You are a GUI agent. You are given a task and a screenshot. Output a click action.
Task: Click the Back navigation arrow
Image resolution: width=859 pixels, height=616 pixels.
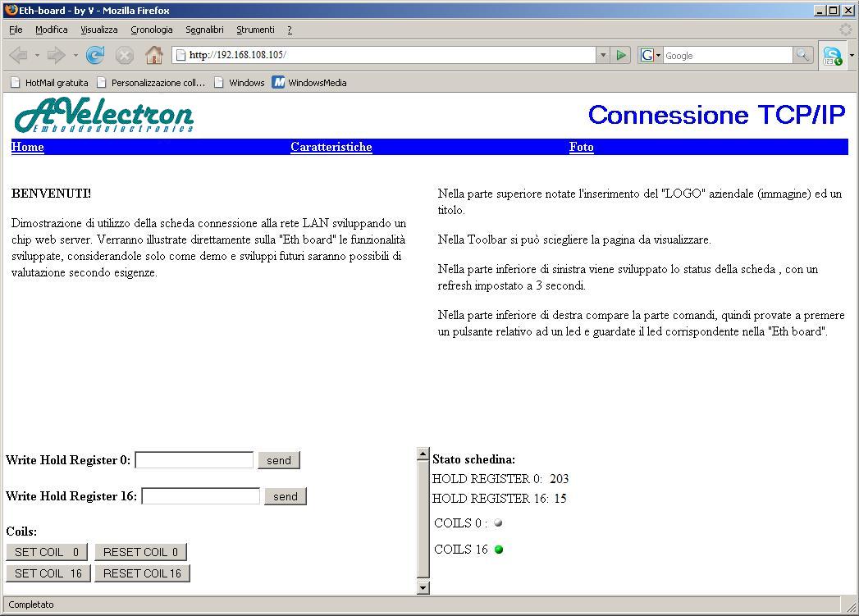click(19, 55)
